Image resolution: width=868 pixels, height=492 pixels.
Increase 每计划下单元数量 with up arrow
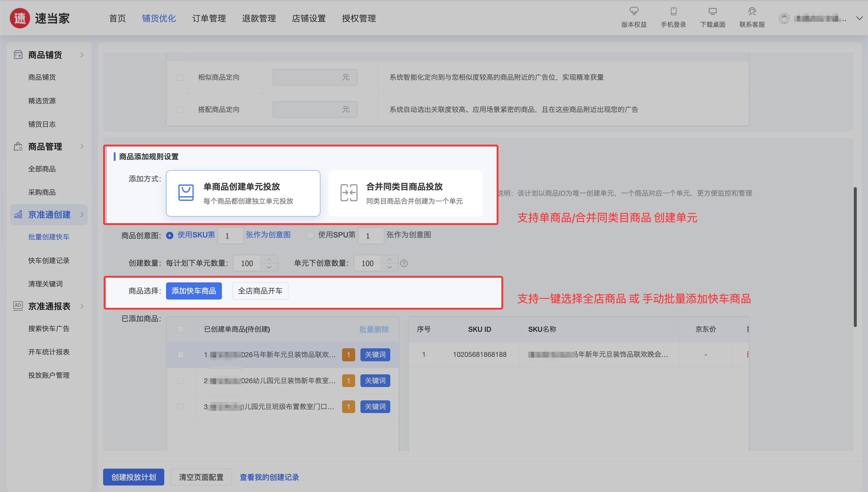(269, 259)
